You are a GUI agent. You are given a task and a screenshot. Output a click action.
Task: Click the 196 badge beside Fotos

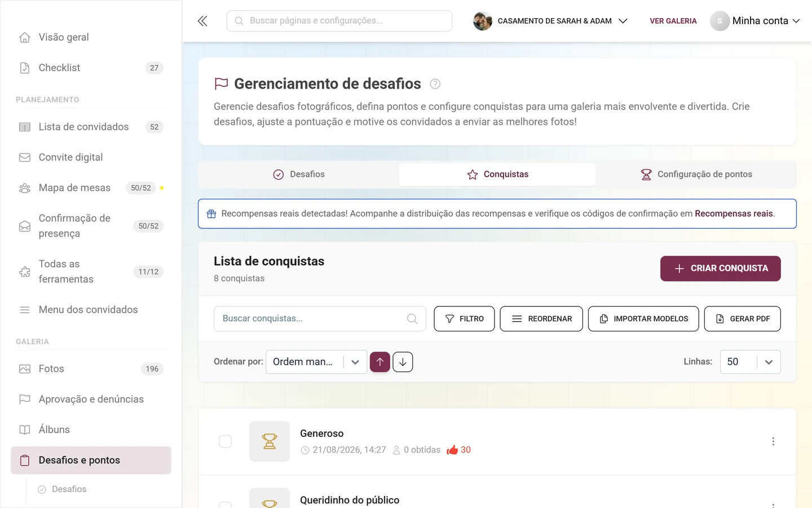point(152,369)
